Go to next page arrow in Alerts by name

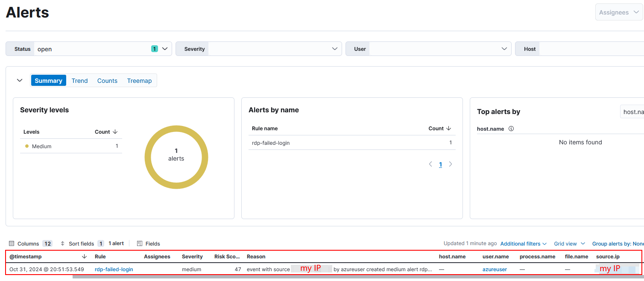click(x=450, y=164)
